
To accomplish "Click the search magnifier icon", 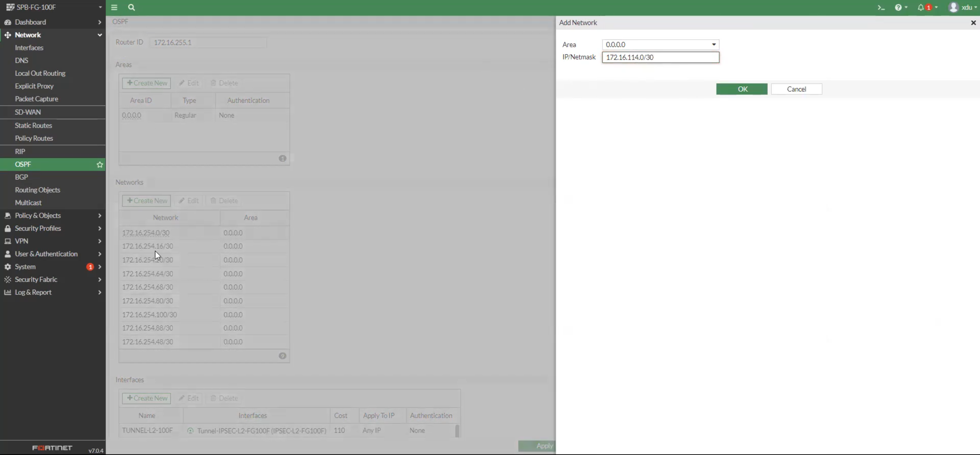I will click(x=131, y=7).
